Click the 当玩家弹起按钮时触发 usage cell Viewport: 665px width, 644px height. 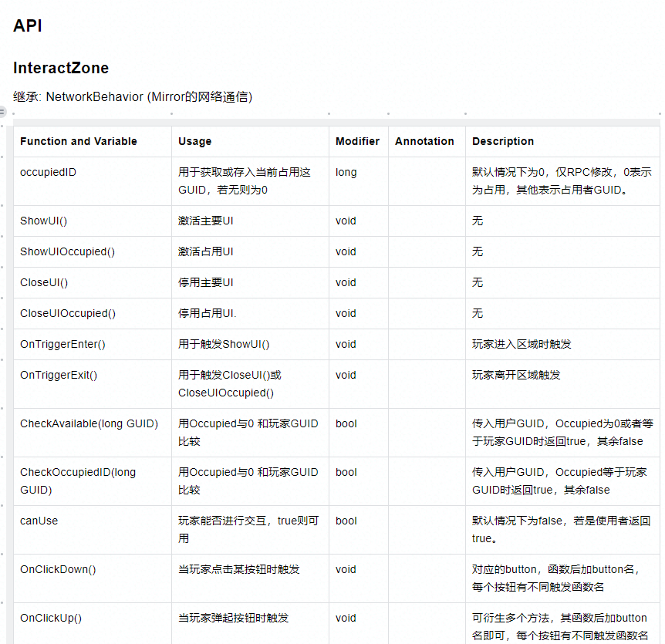click(250, 623)
